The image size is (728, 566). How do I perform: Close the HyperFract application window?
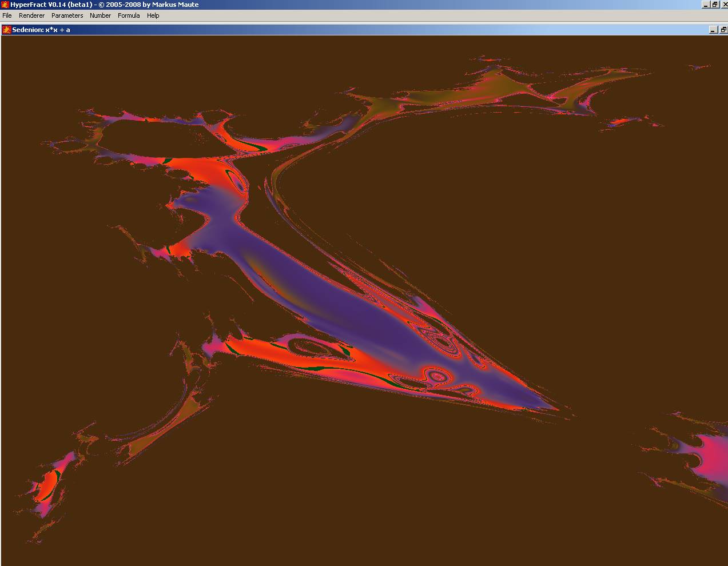click(723, 5)
